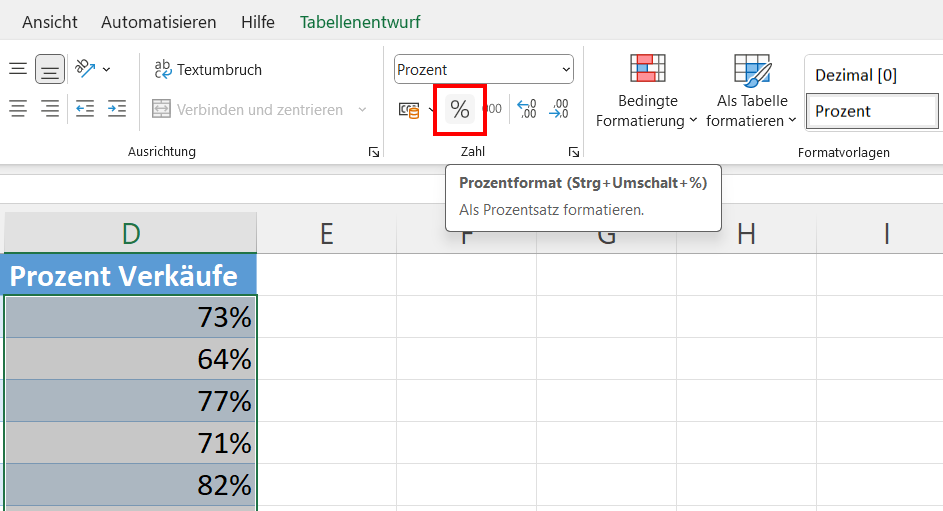Open Bedingte Formatierung menu
The image size is (943, 511).
(647, 91)
